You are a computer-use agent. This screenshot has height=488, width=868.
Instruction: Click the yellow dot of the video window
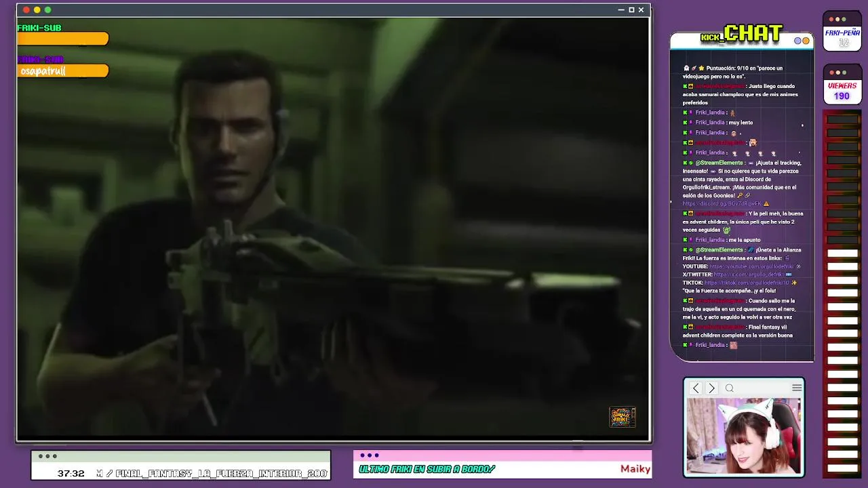[37, 10]
